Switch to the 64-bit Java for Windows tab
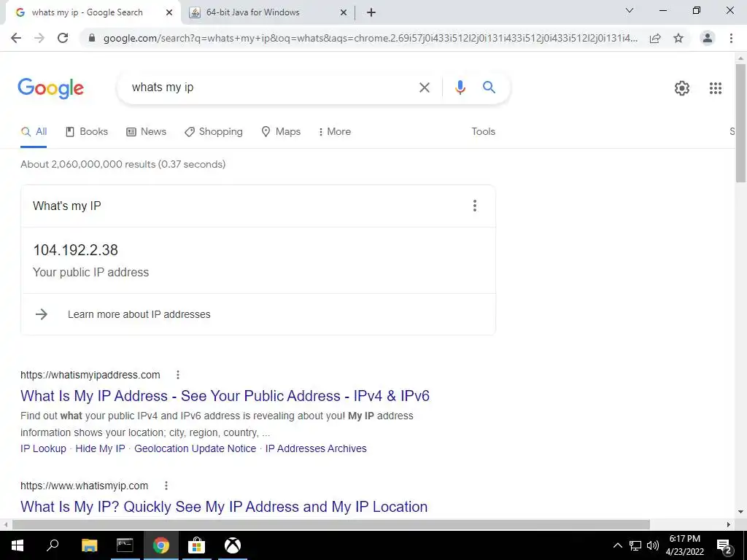The height and width of the screenshot is (560, 747). (x=268, y=12)
